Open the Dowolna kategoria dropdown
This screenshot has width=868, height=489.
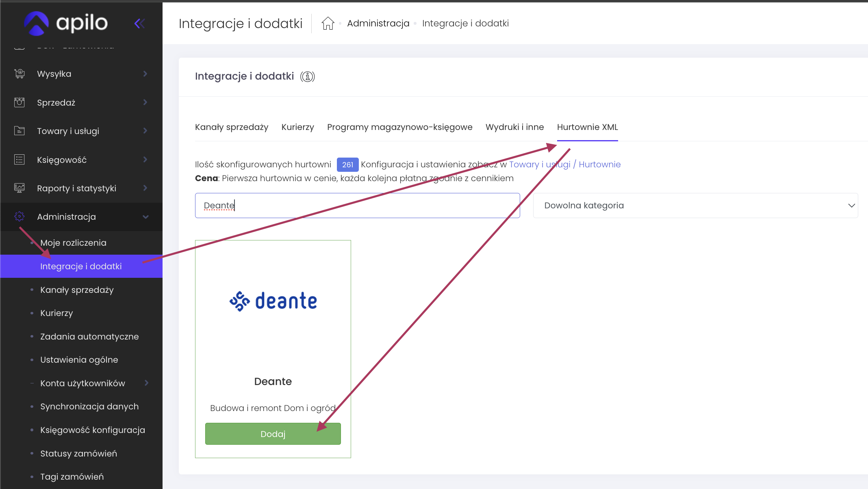point(695,206)
